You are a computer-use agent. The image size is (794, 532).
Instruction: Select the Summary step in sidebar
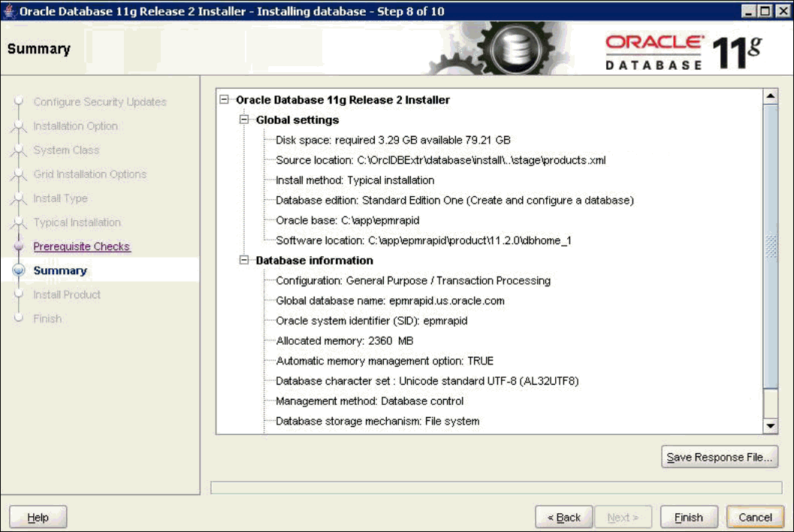click(x=60, y=271)
